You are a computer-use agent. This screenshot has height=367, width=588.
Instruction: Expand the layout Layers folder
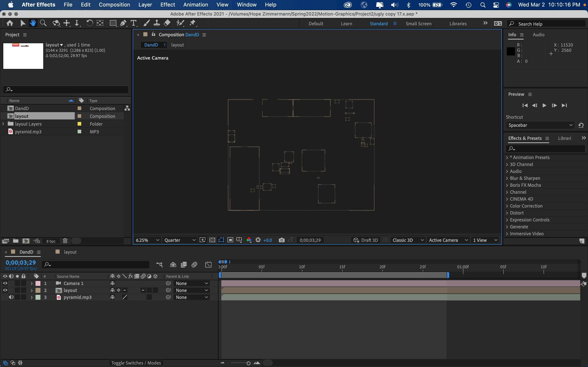click(3, 124)
